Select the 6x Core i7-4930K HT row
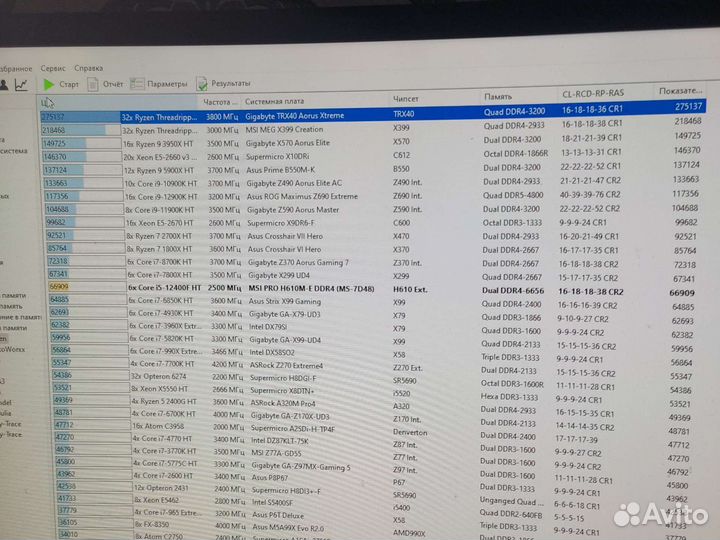The height and width of the screenshot is (540, 720). coord(373,315)
